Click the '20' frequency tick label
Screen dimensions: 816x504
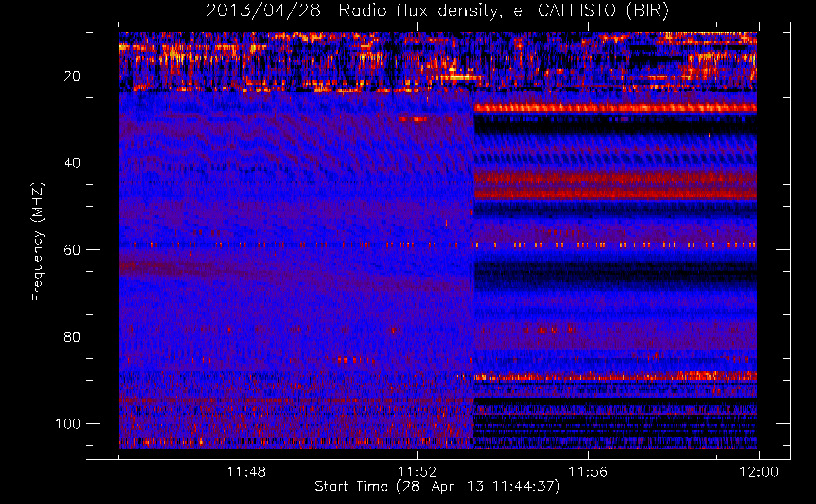72,76
